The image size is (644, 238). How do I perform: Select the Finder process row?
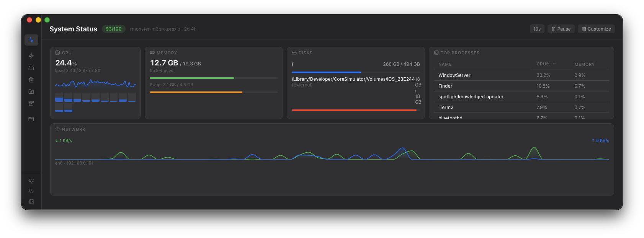pos(521,86)
